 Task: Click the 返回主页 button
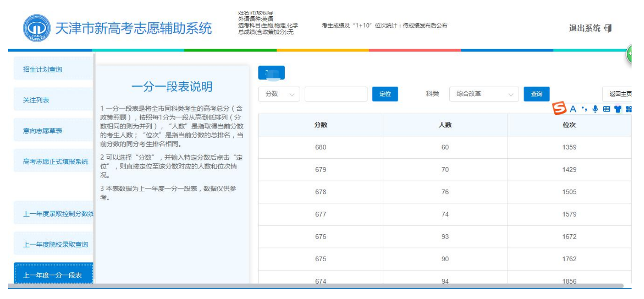pyautogui.click(x=619, y=94)
